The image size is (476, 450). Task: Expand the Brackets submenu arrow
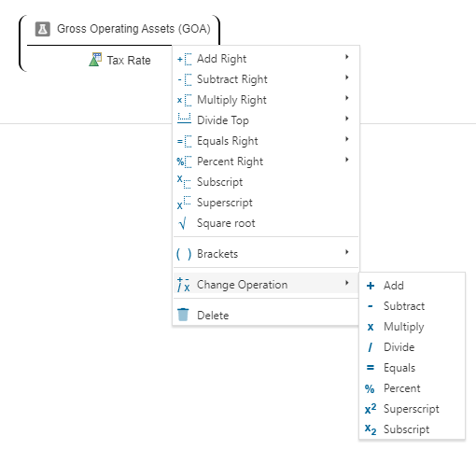click(x=347, y=252)
